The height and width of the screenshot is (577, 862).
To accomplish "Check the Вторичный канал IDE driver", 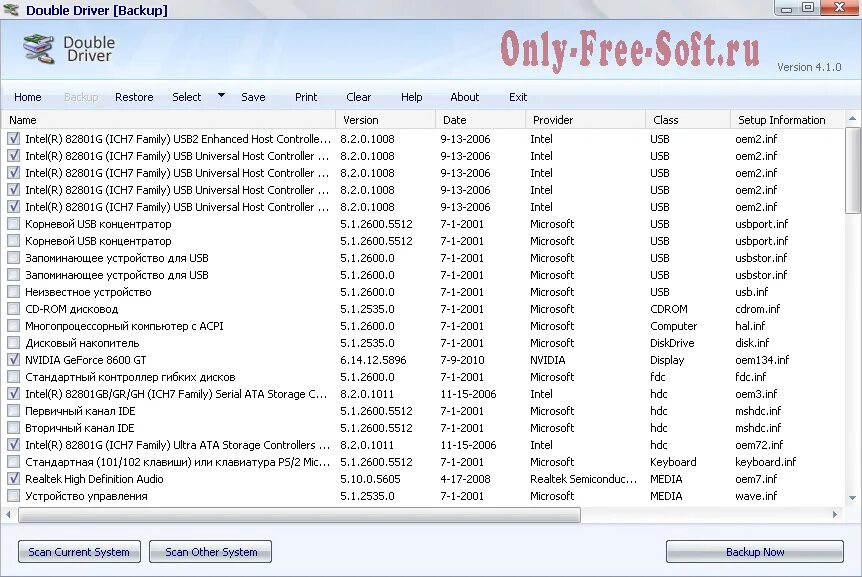I will 14,428.
